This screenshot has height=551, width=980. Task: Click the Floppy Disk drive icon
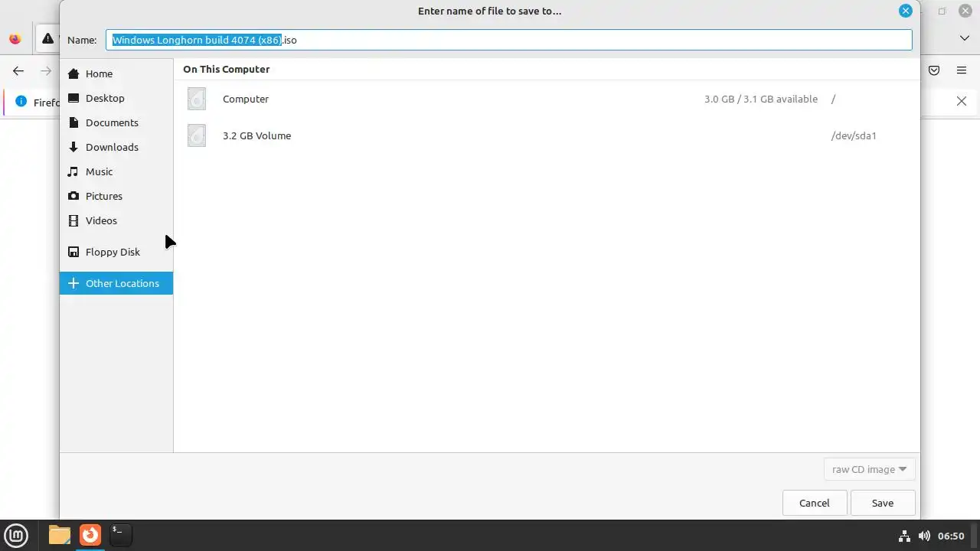point(73,252)
